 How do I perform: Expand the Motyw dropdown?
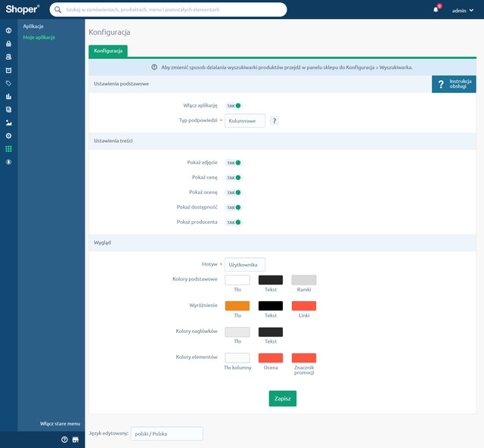tap(245, 265)
